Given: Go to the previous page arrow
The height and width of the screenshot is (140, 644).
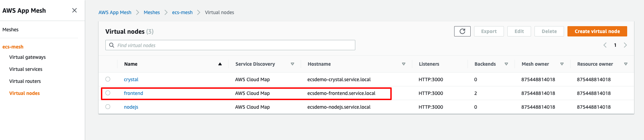Looking at the screenshot, I should (x=605, y=45).
